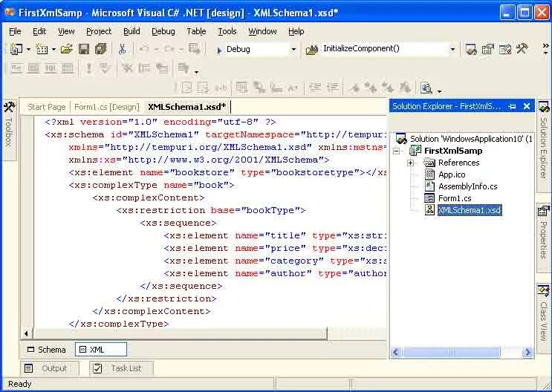The width and height of the screenshot is (552, 392).
Task: Open the Output window tab
Action: point(50,368)
